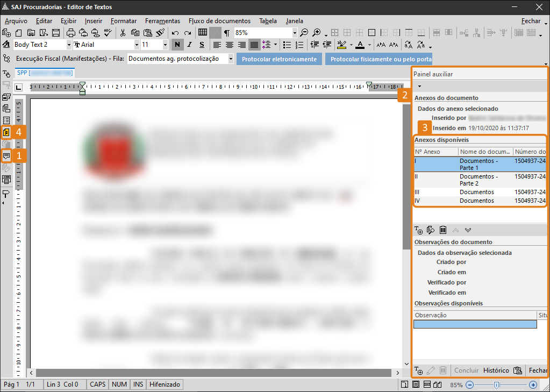The width and height of the screenshot is (550, 392).
Task: Click the scissors cut icon
Action: (123, 33)
